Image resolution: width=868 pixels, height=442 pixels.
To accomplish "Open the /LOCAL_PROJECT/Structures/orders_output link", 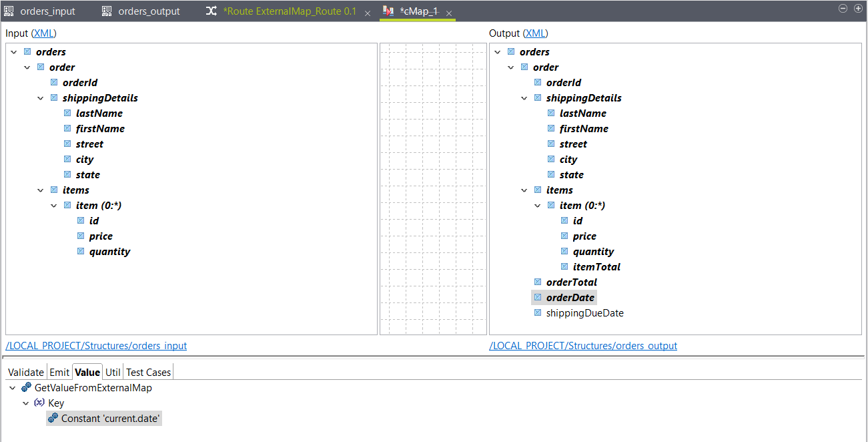I will (x=583, y=346).
